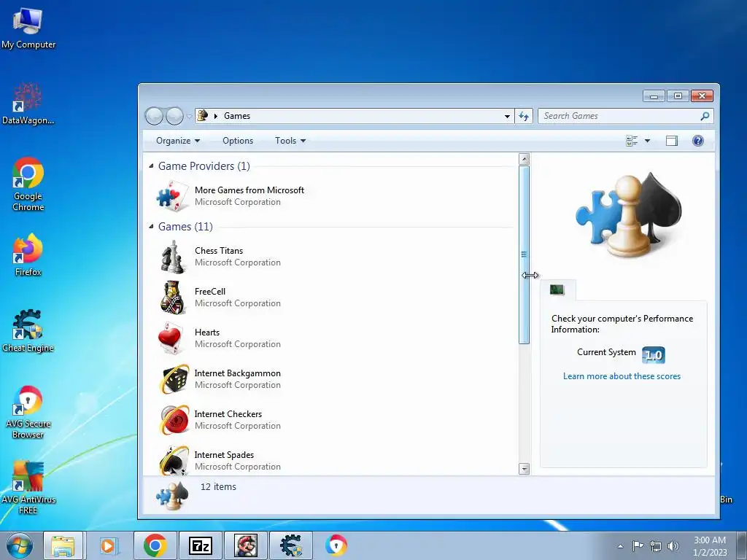Open the Organize dropdown menu
This screenshot has width=747, height=560.
click(x=178, y=141)
